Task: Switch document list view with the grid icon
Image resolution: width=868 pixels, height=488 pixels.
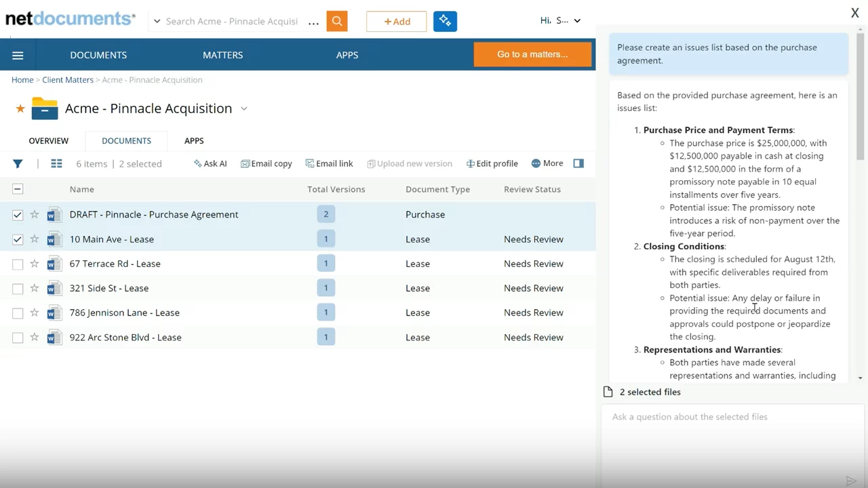Action: [x=56, y=163]
